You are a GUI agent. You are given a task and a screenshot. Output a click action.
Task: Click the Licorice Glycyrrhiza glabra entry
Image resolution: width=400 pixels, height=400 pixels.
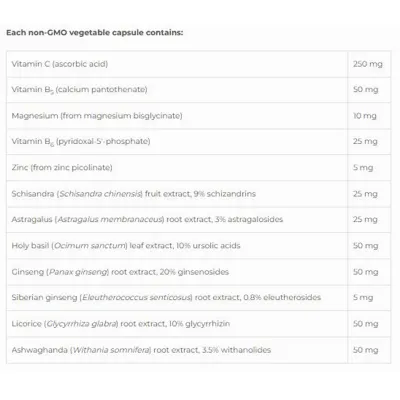click(121, 324)
